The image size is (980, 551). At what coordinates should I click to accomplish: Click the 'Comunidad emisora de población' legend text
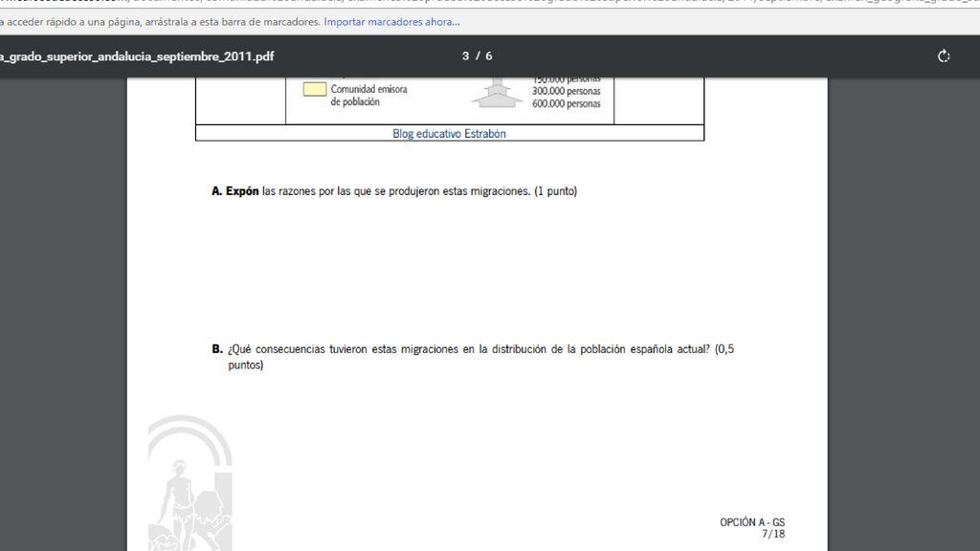click(368, 96)
